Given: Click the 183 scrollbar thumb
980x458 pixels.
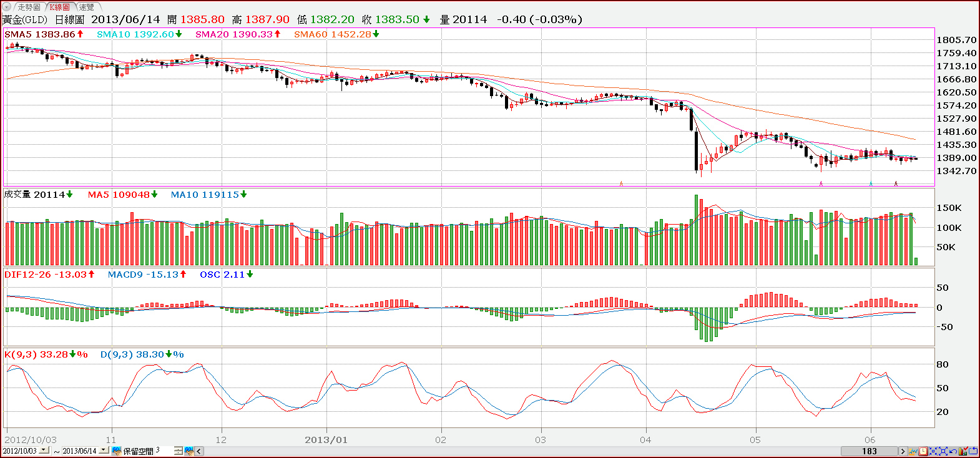Looking at the screenshot, I should 870,451.
